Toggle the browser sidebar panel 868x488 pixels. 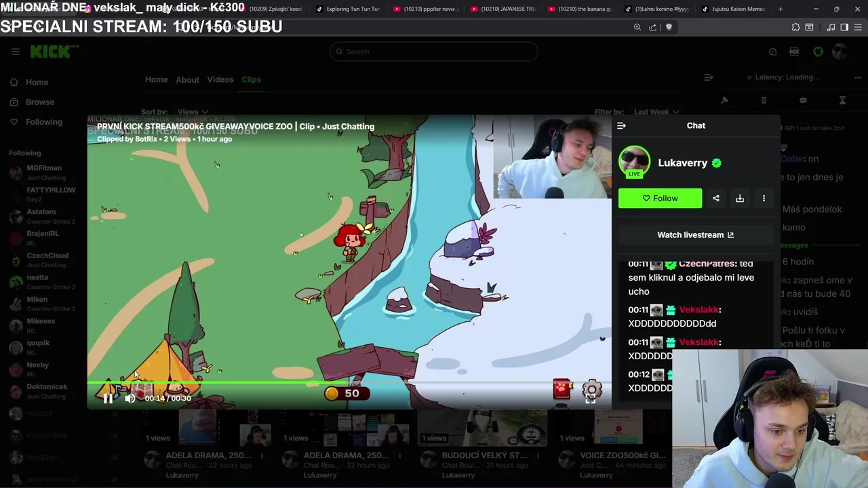tap(844, 27)
